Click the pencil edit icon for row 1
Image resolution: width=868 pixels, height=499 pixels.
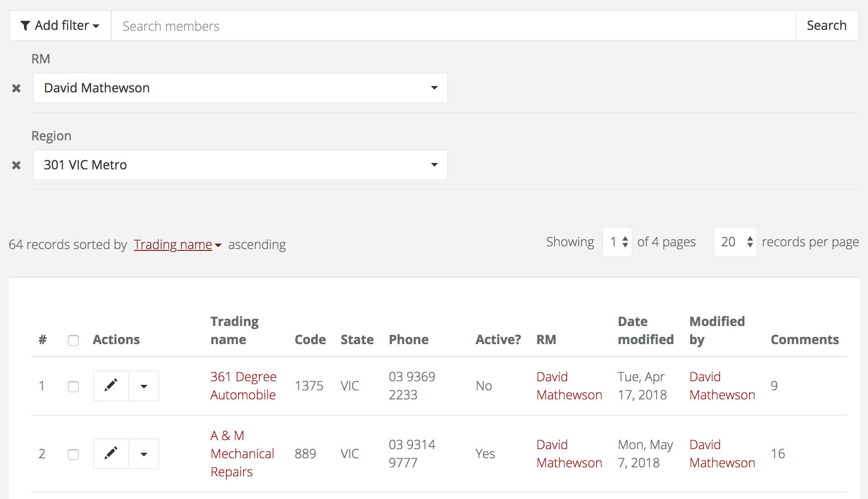[x=111, y=386]
